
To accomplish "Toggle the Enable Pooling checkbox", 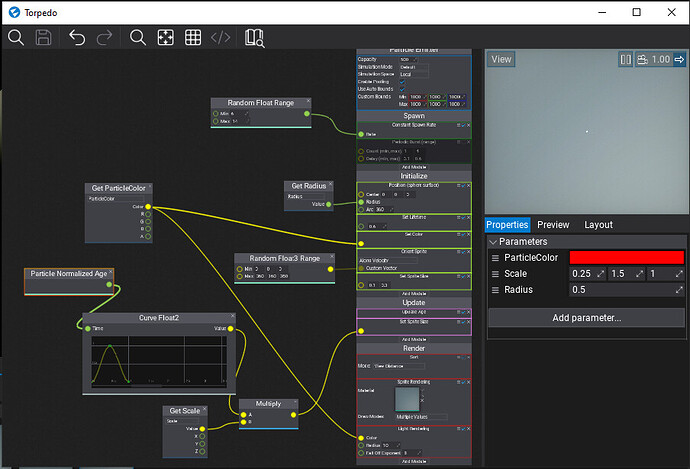I will click(403, 82).
